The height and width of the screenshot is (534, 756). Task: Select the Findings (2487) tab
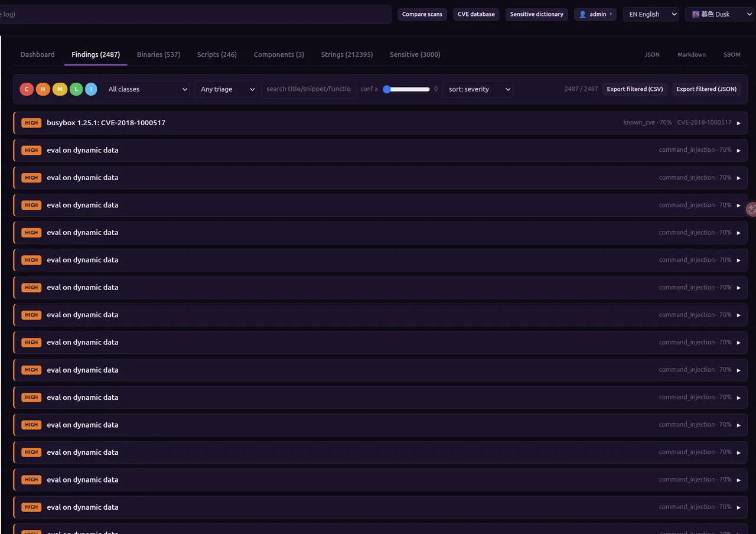pyautogui.click(x=96, y=54)
